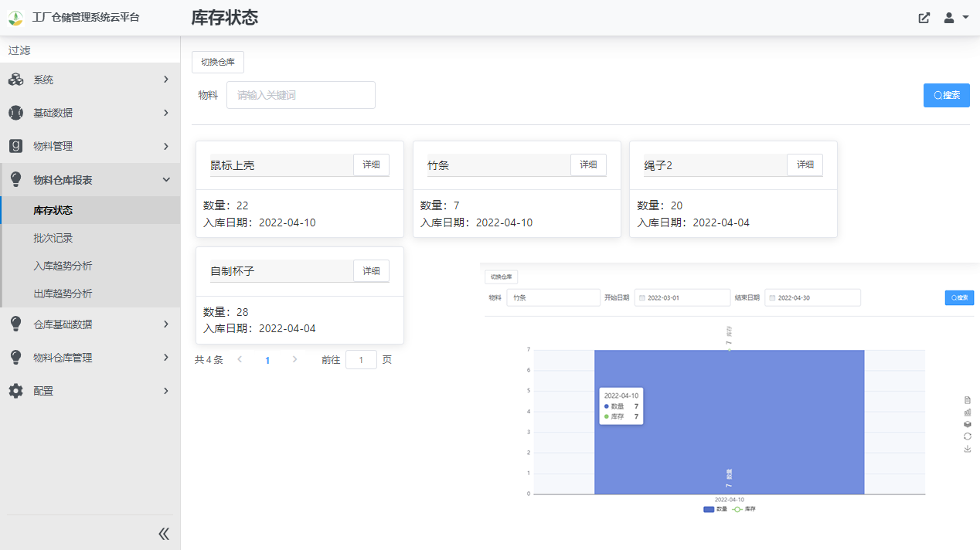Viewport: 980px width, 550px height.
Task: Click the 物料 keyword input field
Action: (301, 94)
